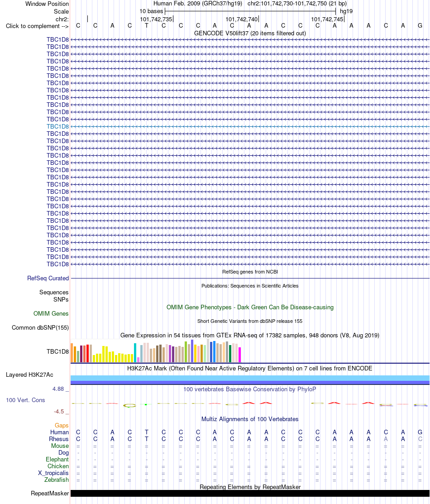Click the 'Window Position' ruler label
430x504 pixels.
(x=47, y=4)
